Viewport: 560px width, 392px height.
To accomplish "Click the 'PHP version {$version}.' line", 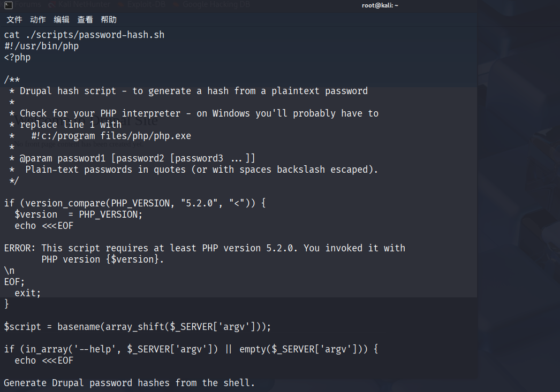I will point(103,259).
